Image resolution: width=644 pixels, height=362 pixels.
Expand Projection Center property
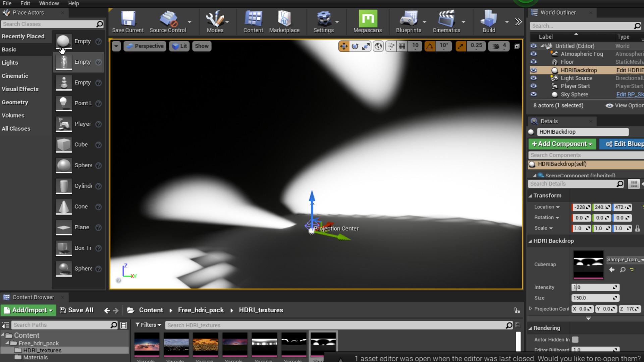530,308
